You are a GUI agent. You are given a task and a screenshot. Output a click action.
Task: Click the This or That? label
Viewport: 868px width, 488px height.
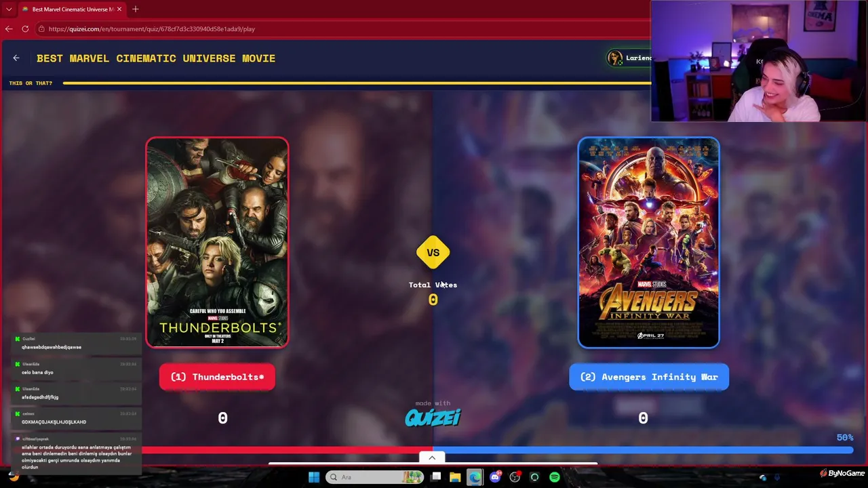click(x=31, y=83)
